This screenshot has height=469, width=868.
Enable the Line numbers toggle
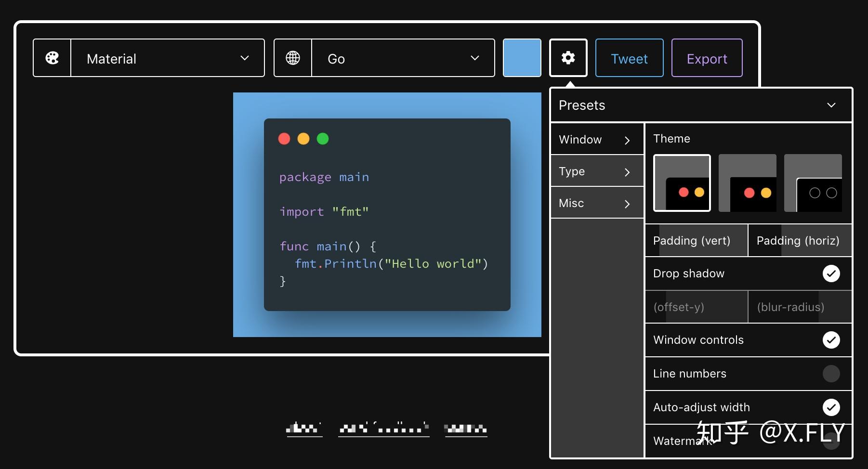[x=831, y=374]
